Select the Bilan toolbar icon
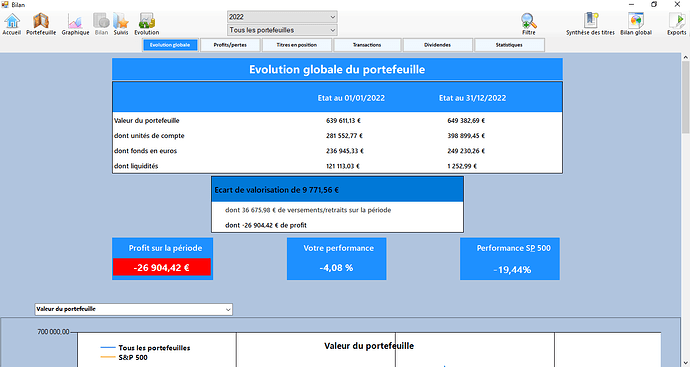The height and width of the screenshot is (367, 690). (101, 24)
